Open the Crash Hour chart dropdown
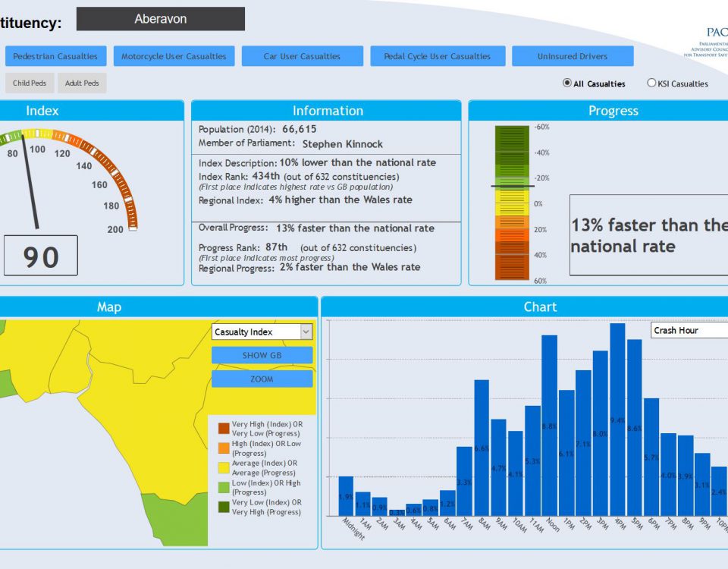 click(689, 330)
